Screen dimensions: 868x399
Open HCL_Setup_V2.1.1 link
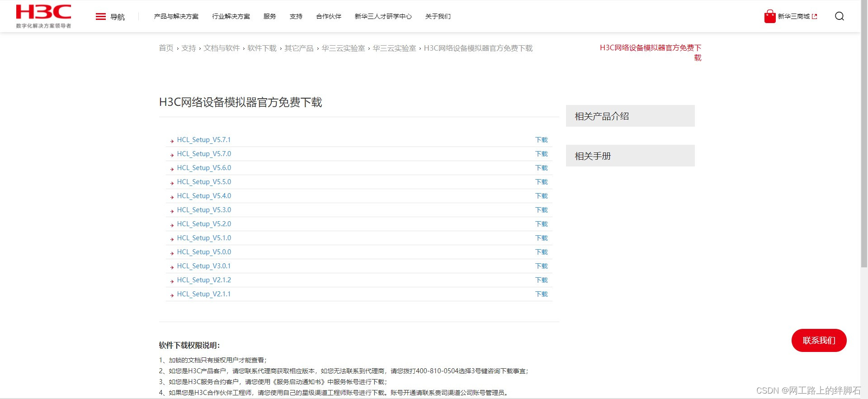click(204, 294)
